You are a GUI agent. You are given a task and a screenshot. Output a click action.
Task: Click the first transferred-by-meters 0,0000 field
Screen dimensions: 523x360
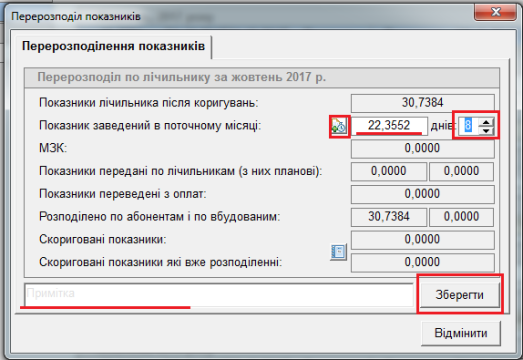point(389,171)
